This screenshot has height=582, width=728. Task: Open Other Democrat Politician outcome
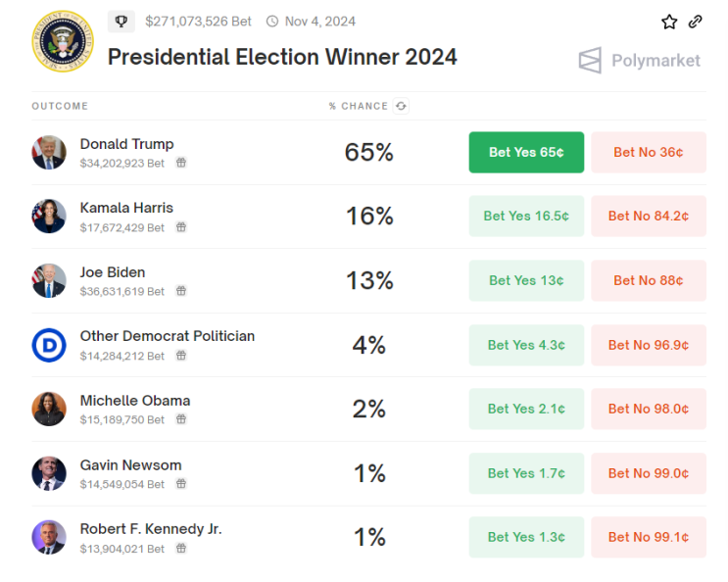[x=167, y=336]
